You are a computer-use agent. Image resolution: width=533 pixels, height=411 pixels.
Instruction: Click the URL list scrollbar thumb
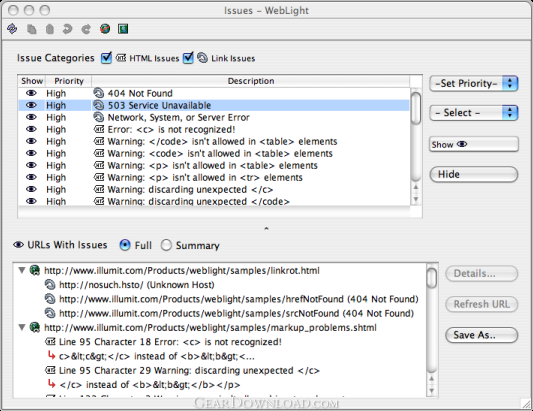(x=431, y=278)
